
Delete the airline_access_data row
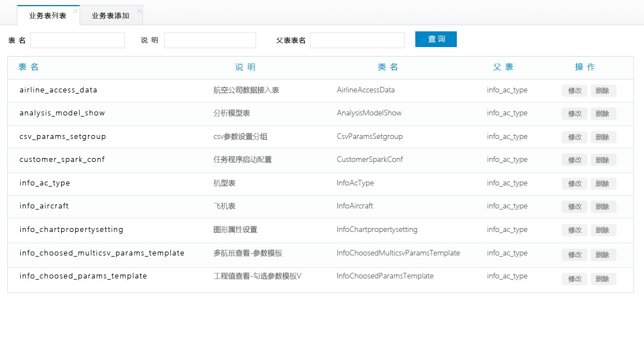click(x=603, y=91)
